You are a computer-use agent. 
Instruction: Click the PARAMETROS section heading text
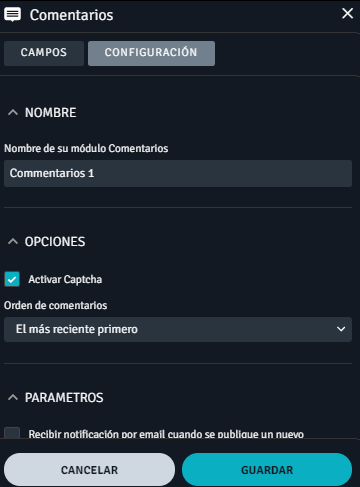point(64,398)
